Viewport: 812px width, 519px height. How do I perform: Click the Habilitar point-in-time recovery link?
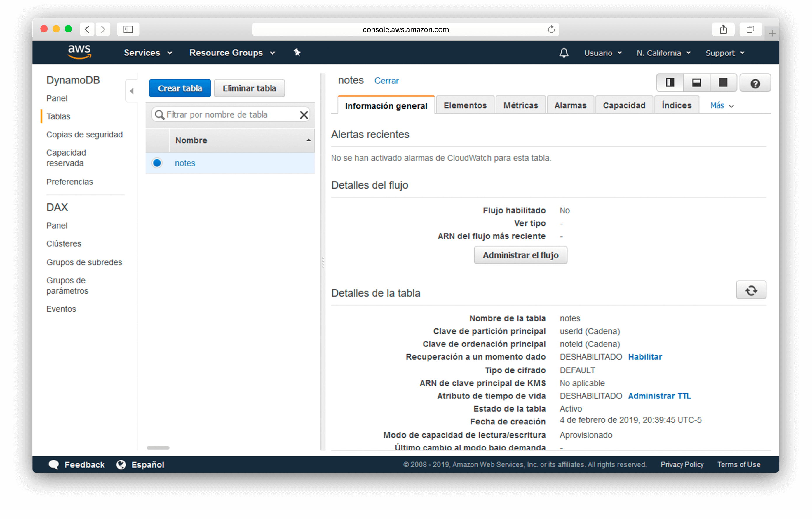point(645,357)
